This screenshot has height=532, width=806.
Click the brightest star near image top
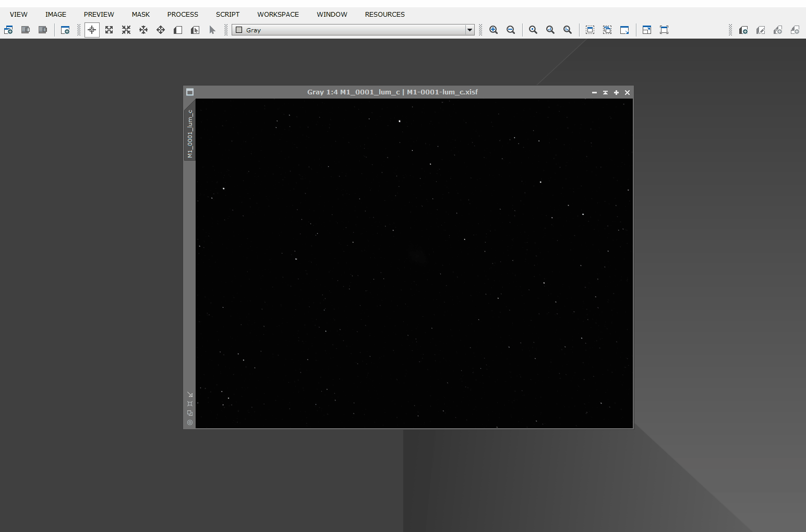[400, 121]
